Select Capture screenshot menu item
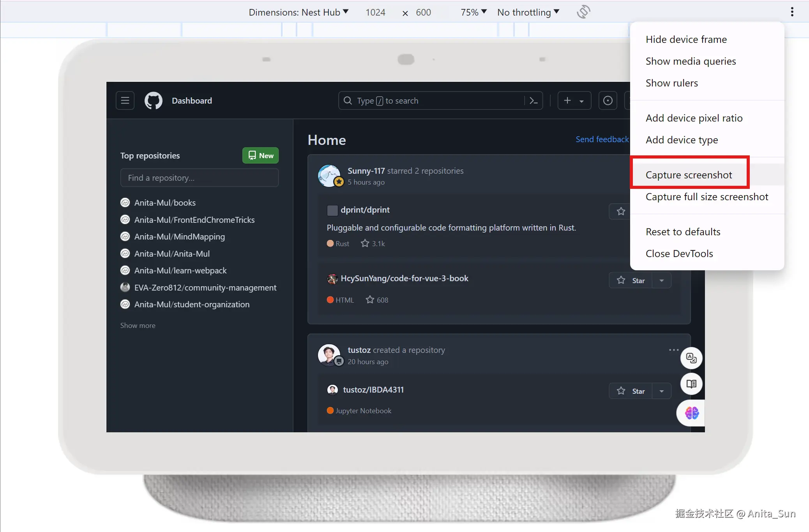809x532 pixels. [x=689, y=175]
